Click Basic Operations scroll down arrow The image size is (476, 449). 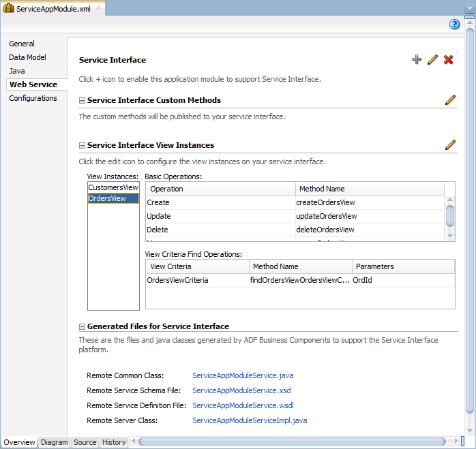pyautogui.click(x=450, y=236)
